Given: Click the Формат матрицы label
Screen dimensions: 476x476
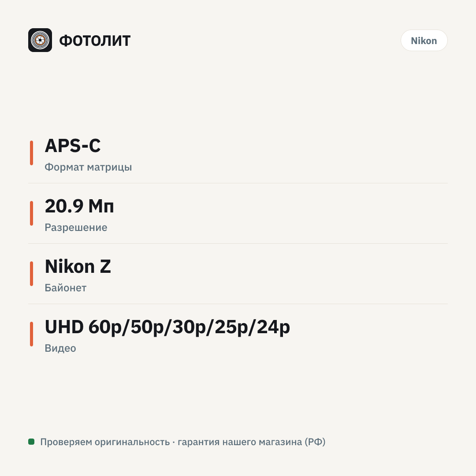Looking at the screenshot, I should point(88,167).
